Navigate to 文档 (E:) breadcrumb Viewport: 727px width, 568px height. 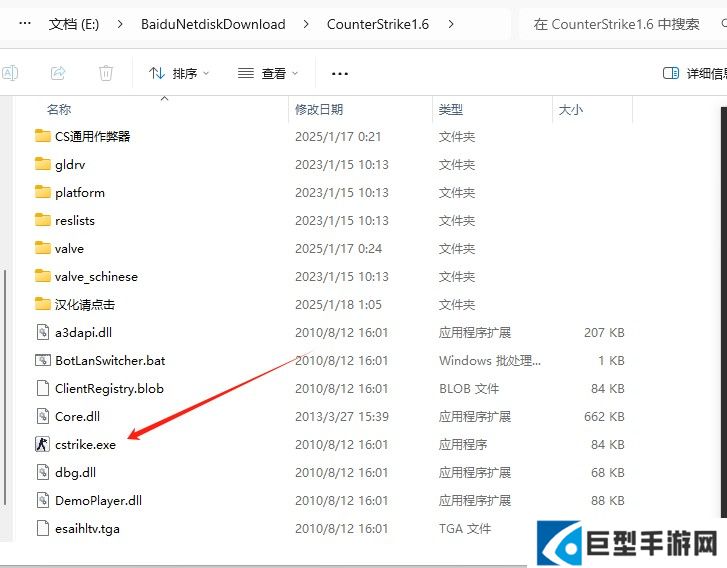click(74, 24)
